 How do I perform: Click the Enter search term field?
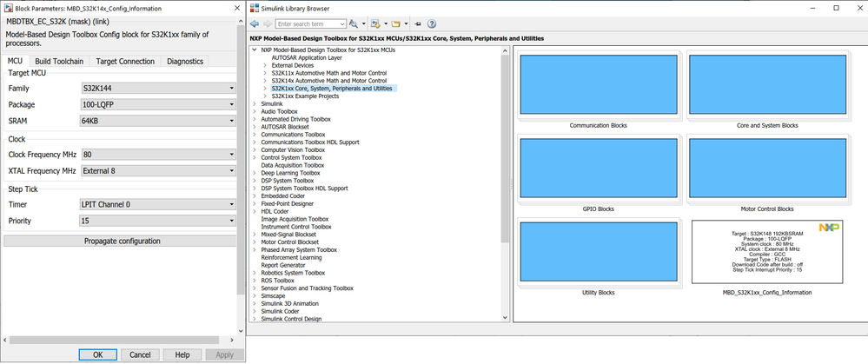(x=310, y=23)
